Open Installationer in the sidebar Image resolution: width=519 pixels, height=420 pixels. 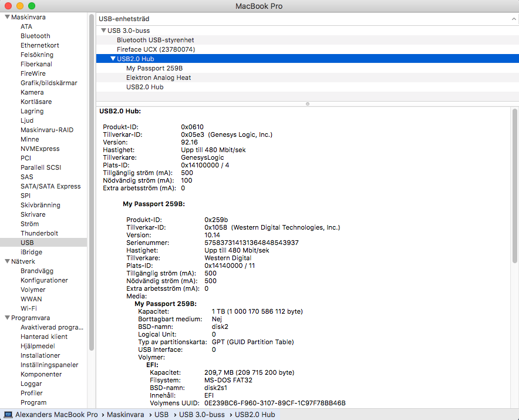point(41,355)
